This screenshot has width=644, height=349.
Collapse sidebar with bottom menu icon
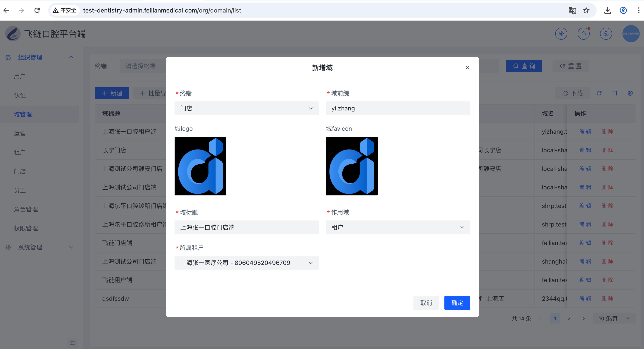(72, 343)
